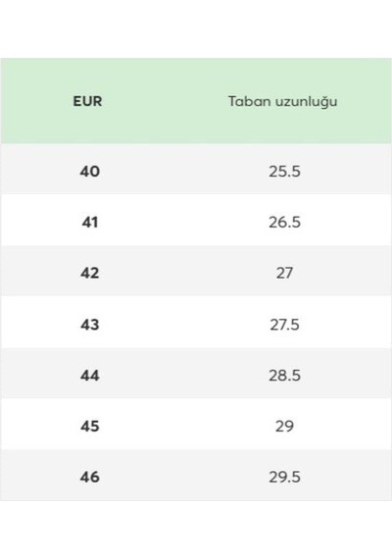Click the 26.5 sole length value

[x=284, y=222]
